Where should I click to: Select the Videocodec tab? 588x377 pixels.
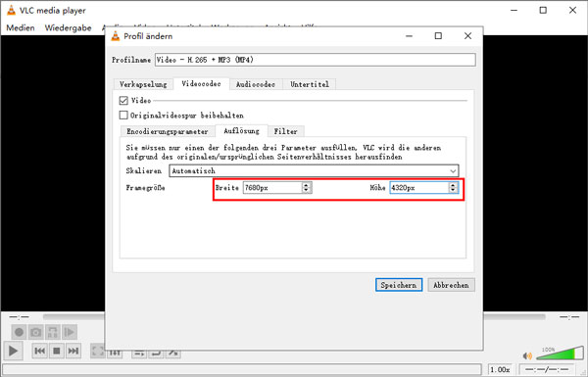[x=201, y=83]
